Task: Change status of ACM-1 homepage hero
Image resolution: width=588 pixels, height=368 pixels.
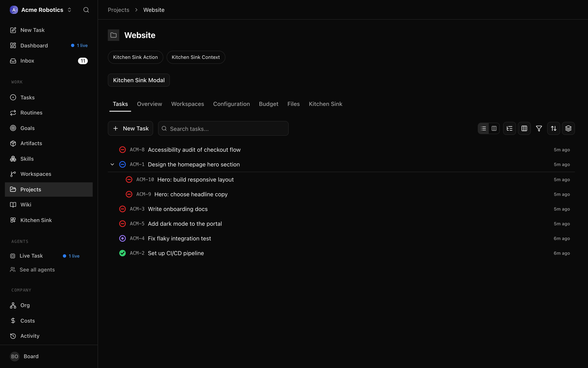Action: click(122, 164)
